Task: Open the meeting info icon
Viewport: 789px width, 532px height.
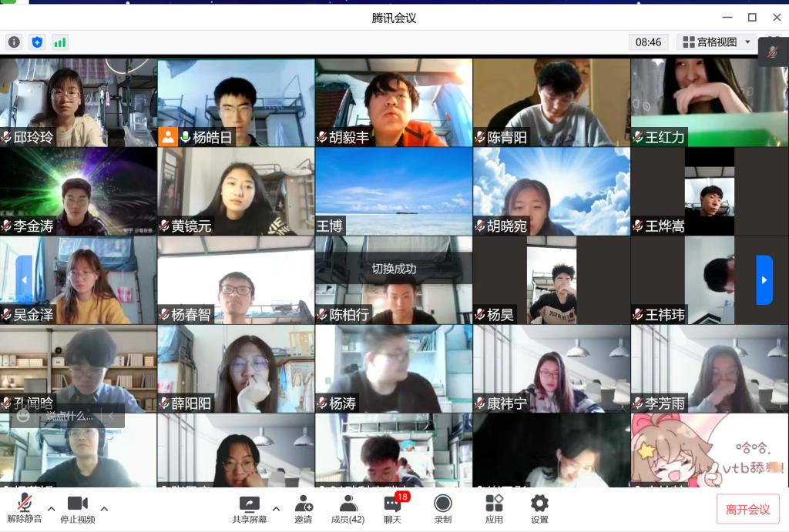Action: click(14, 42)
